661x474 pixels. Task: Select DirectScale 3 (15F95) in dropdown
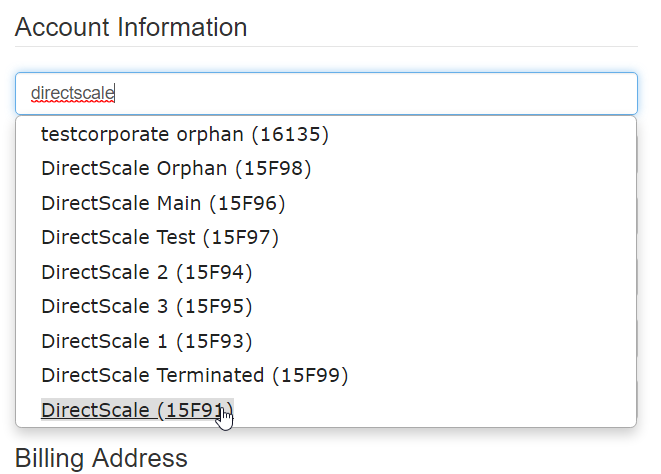147,306
